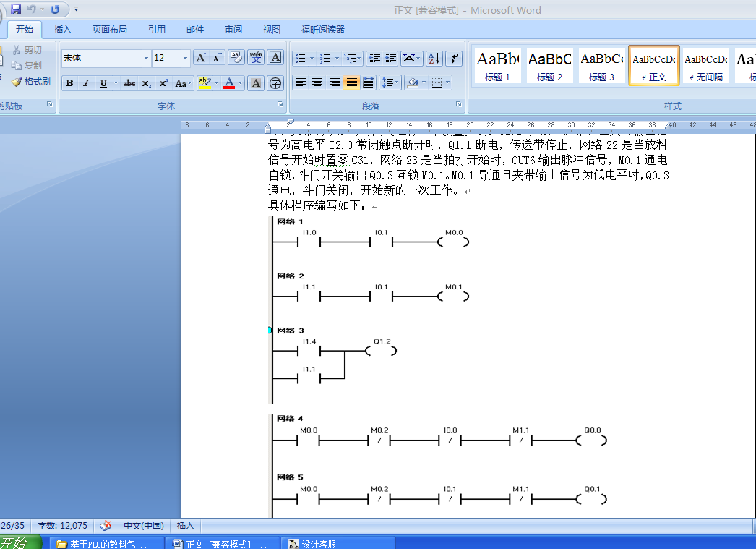Open the 字体 group dialog launcher
The image size is (756, 549).
[280, 105]
